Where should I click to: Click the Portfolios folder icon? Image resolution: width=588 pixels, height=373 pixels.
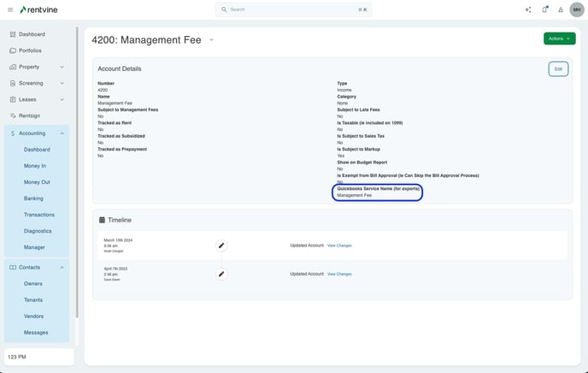(12, 50)
